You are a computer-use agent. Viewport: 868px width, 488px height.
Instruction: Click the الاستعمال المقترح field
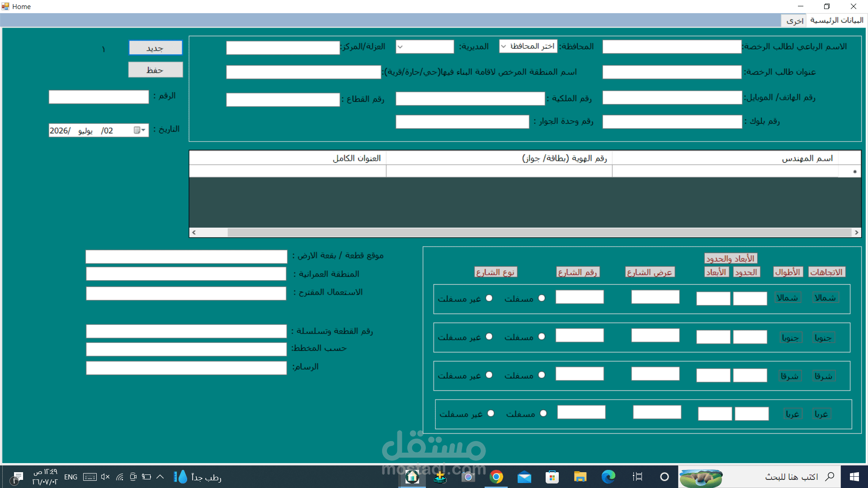pos(186,293)
